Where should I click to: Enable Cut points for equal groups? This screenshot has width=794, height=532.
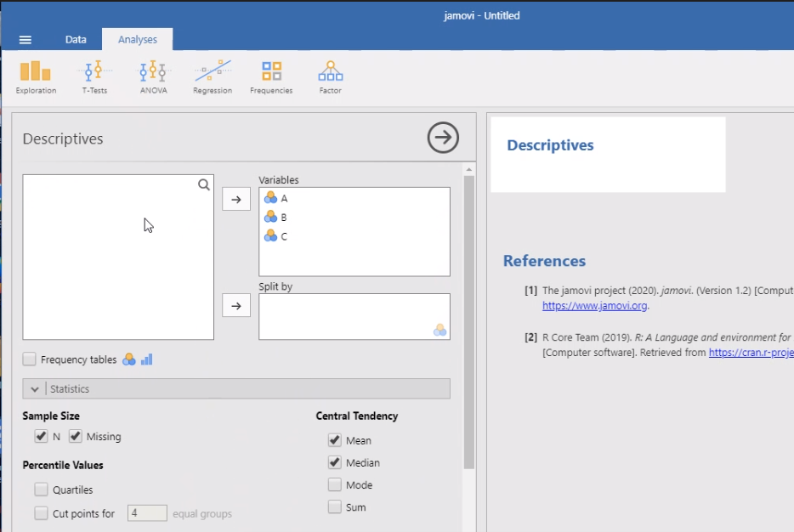tap(41, 513)
